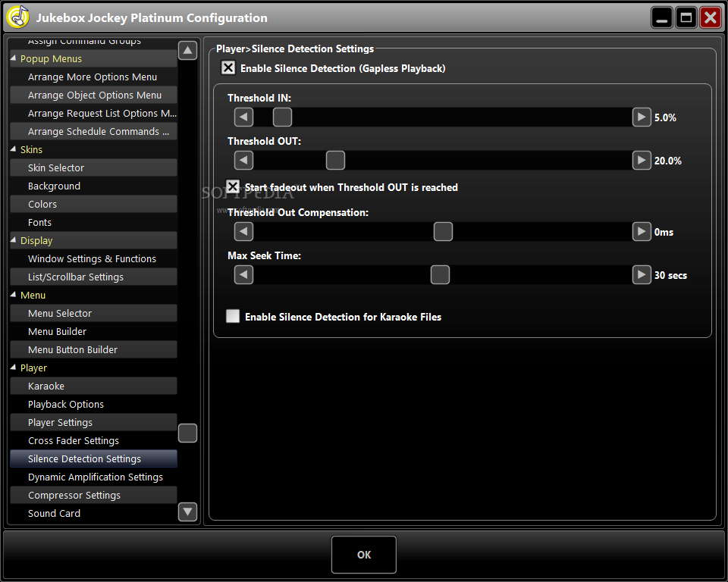Open the Skin Selector page
The width and height of the screenshot is (728, 582).
point(93,167)
